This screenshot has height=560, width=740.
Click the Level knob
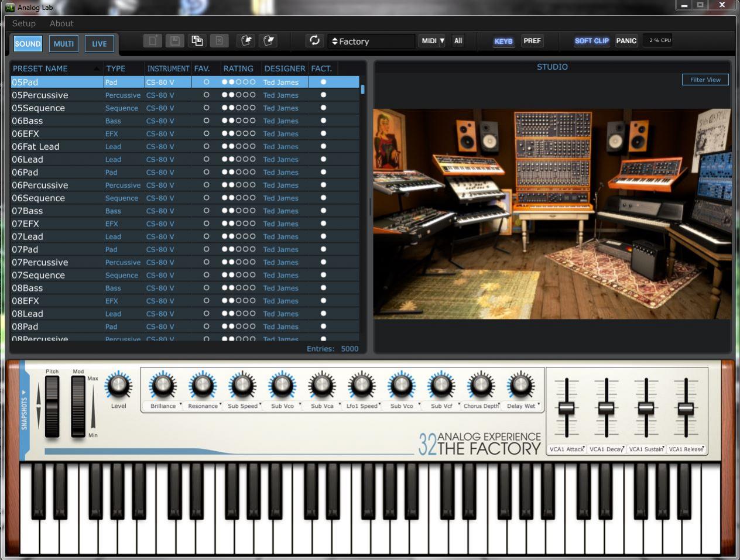pyautogui.click(x=119, y=386)
